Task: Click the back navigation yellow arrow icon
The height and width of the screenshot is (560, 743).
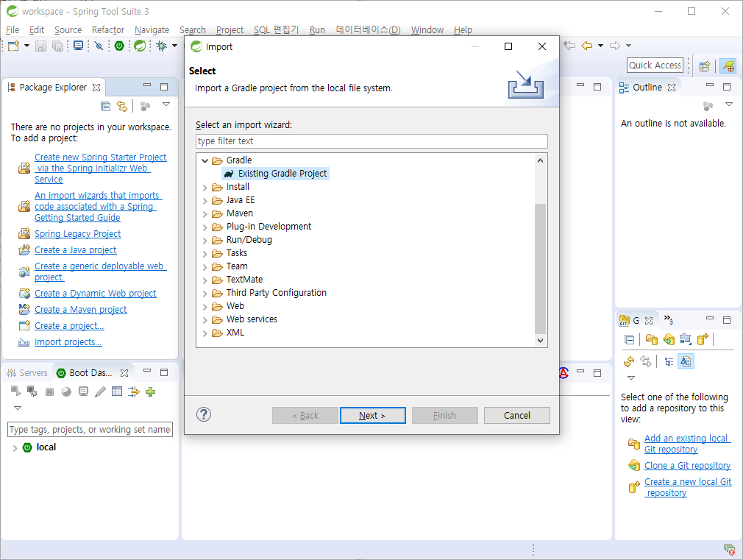Action: 586,46
